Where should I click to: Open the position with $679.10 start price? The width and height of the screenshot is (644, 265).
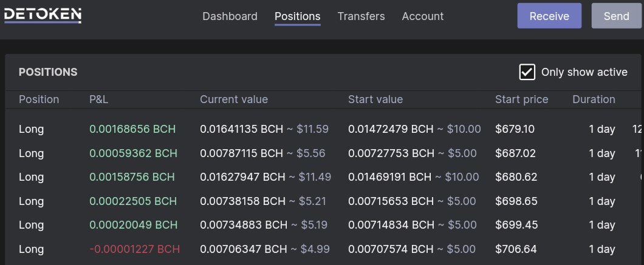pyautogui.click(x=324, y=129)
